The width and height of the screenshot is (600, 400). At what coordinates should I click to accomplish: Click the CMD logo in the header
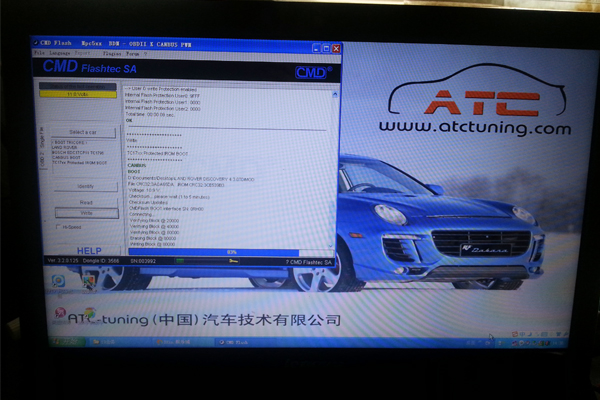[x=313, y=72]
